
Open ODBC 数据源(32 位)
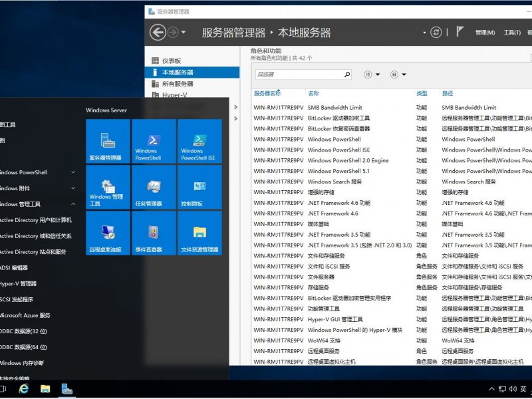[23, 331]
